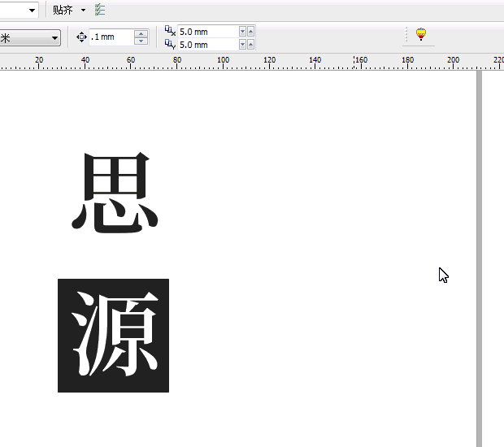Screen dimensions: 504x447
Task: Expand the arrow next to 贴齐
Action: (x=83, y=10)
